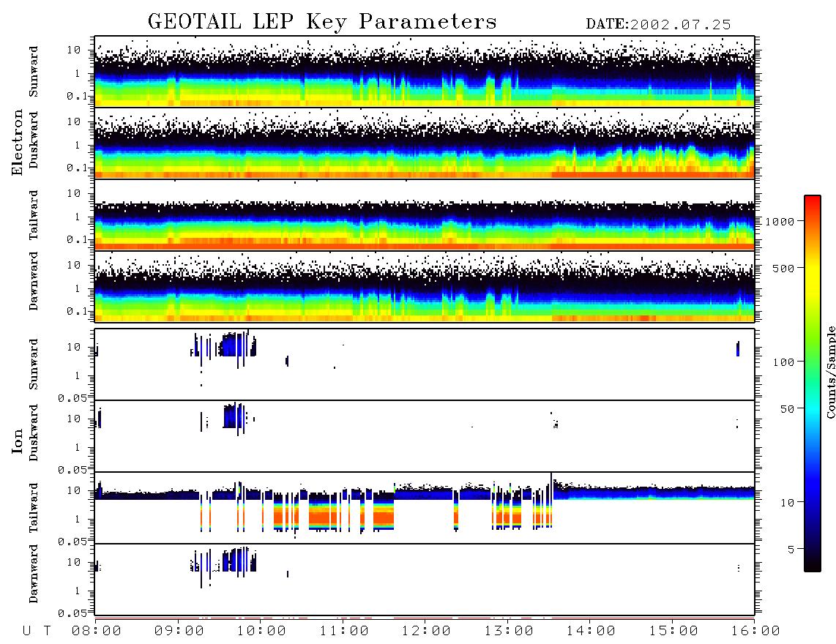
Task: Select the Electron Sunward spectrogram panel
Action: tap(425, 72)
